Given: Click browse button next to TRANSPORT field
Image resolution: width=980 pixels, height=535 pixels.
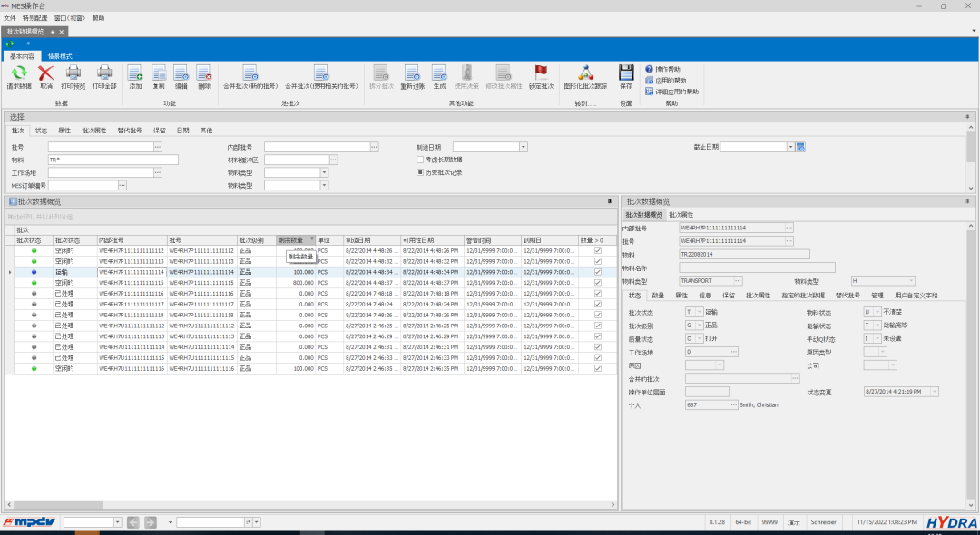Looking at the screenshot, I should [x=738, y=281].
